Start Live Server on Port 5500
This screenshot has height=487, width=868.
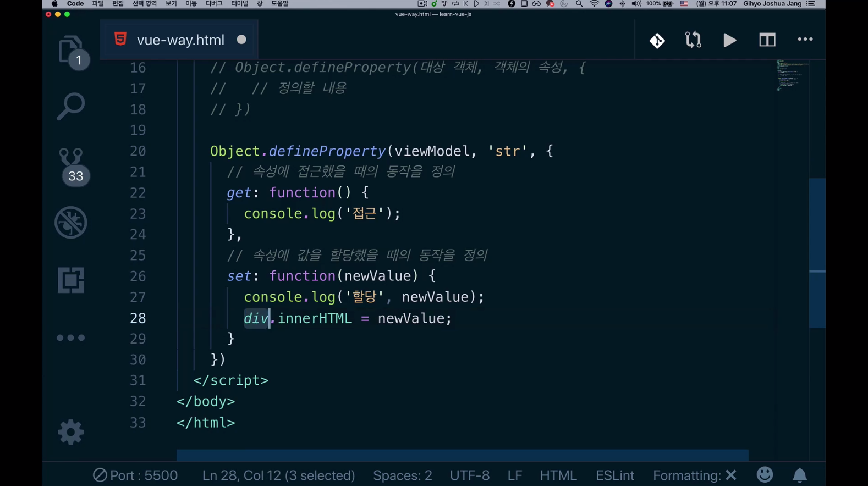135,475
